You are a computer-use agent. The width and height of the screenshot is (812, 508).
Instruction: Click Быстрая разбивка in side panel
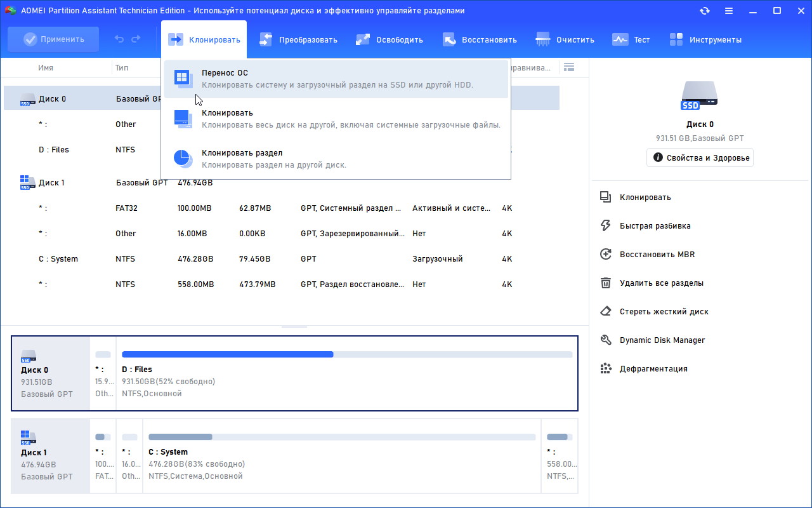(x=655, y=226)
